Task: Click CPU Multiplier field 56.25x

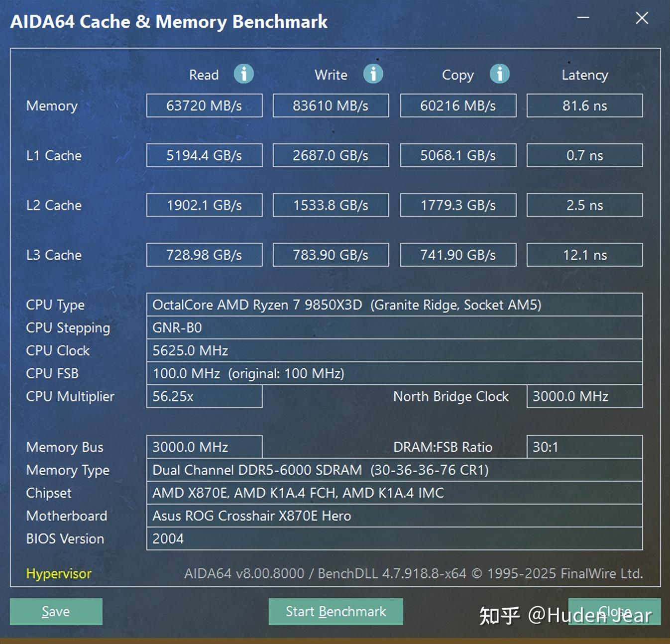Action: 205,396
